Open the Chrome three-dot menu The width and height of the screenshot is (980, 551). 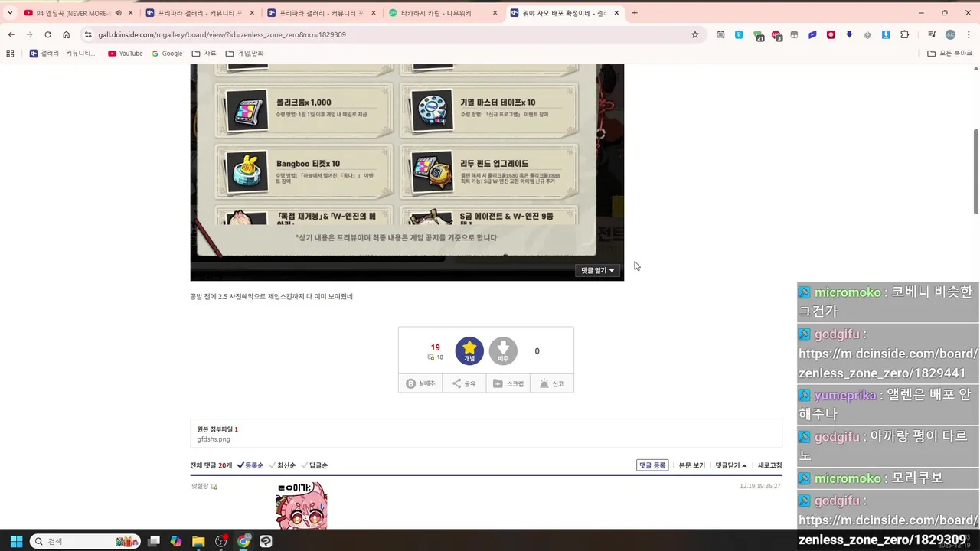[969, 34]
